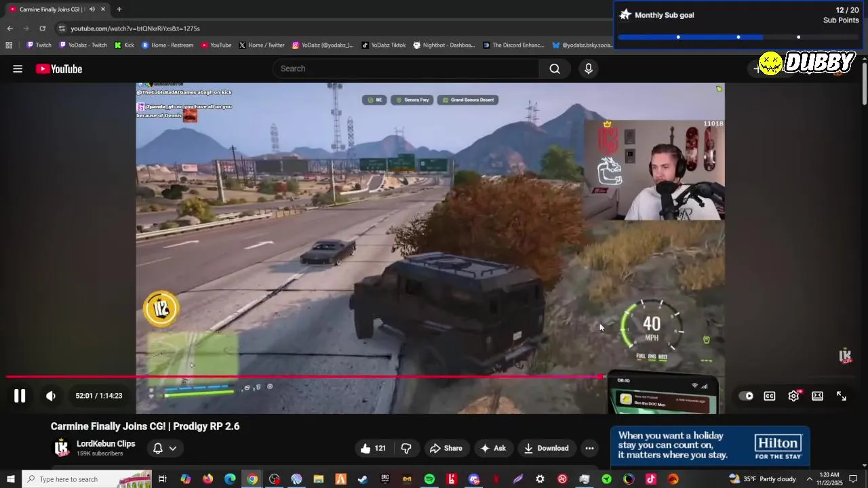Click the URL address bar
This screenshot has height=488, width=868.
click(332, 28)
